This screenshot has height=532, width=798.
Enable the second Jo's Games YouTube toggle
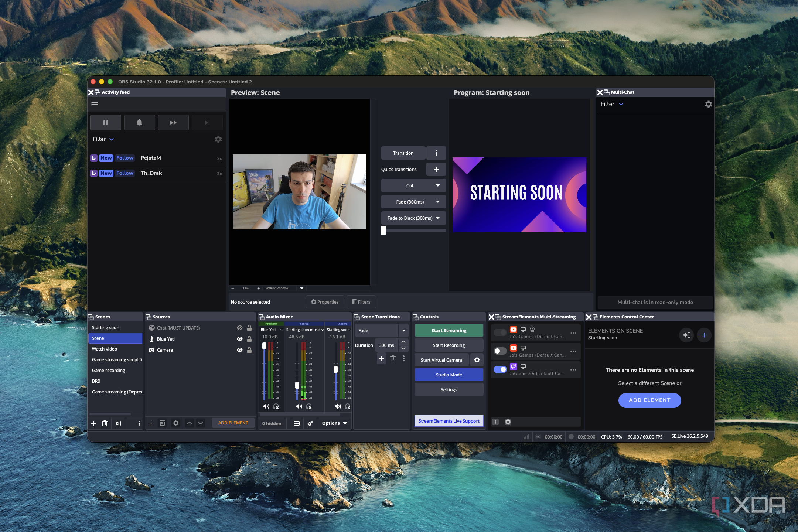[500, 351]
